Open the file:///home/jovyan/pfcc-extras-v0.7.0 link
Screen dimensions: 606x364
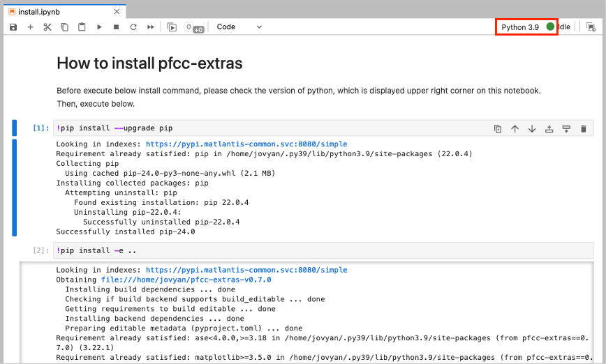(x=186, y=280)
